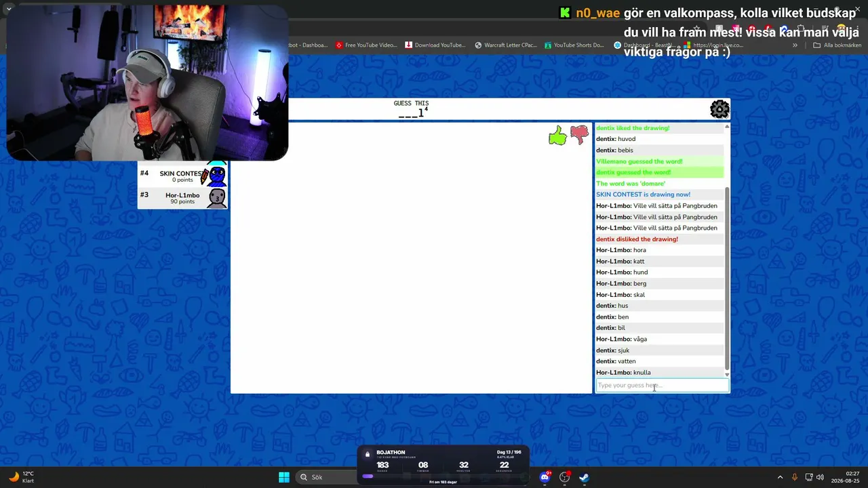Dislike the drawing with thumbs down

pyautogui.click(x=579, y=135)
